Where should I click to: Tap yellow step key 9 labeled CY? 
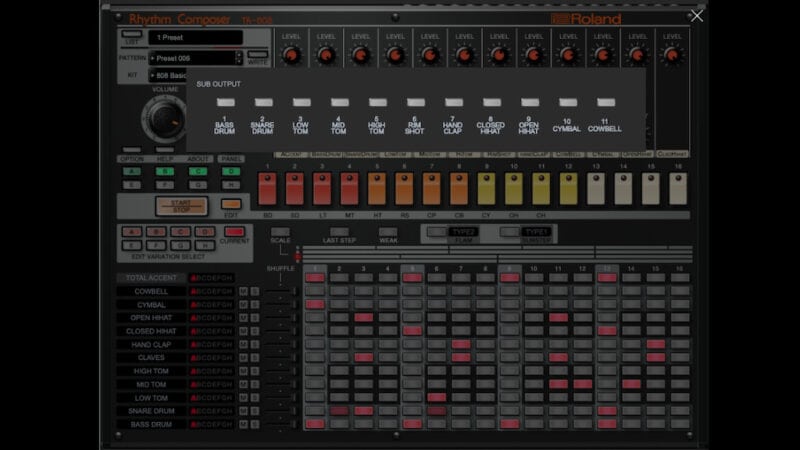(x=486, y=188)
